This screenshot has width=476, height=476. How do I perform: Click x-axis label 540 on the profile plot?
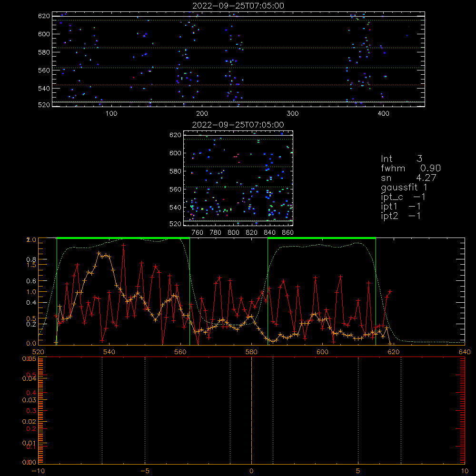[x=109, y=352]
